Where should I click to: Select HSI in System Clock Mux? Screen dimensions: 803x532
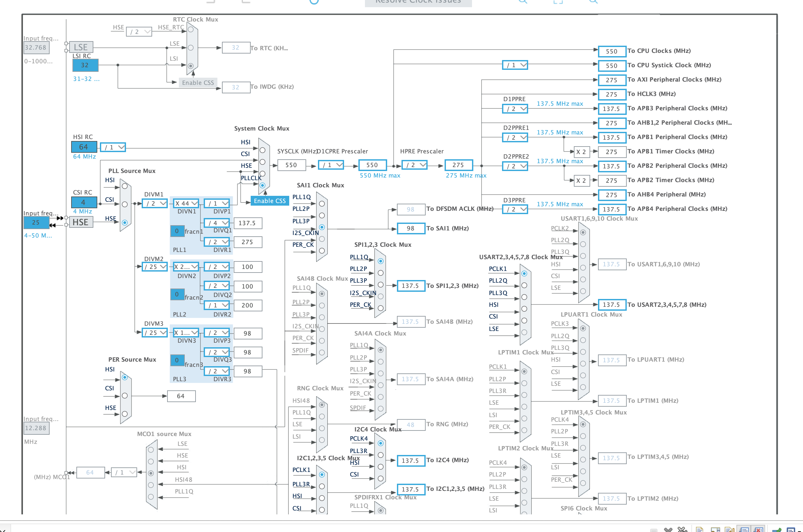pos(262,150)
